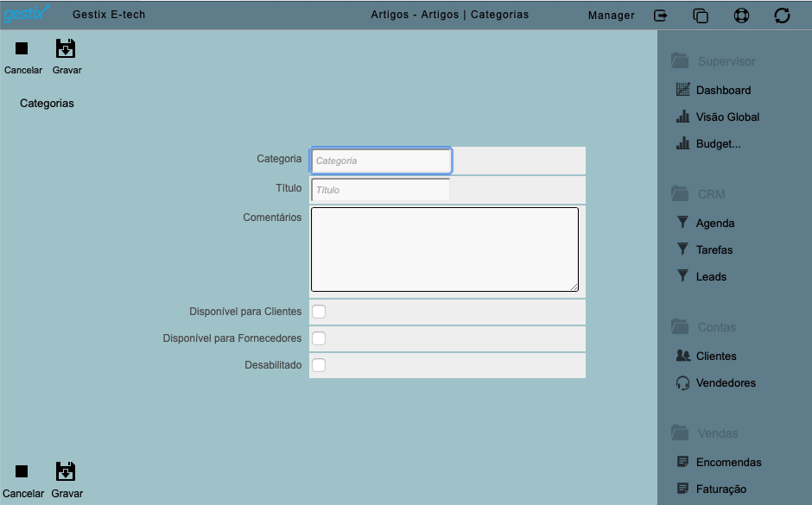
Task: Click the top Gravar label
Action: tap(67, 70)
